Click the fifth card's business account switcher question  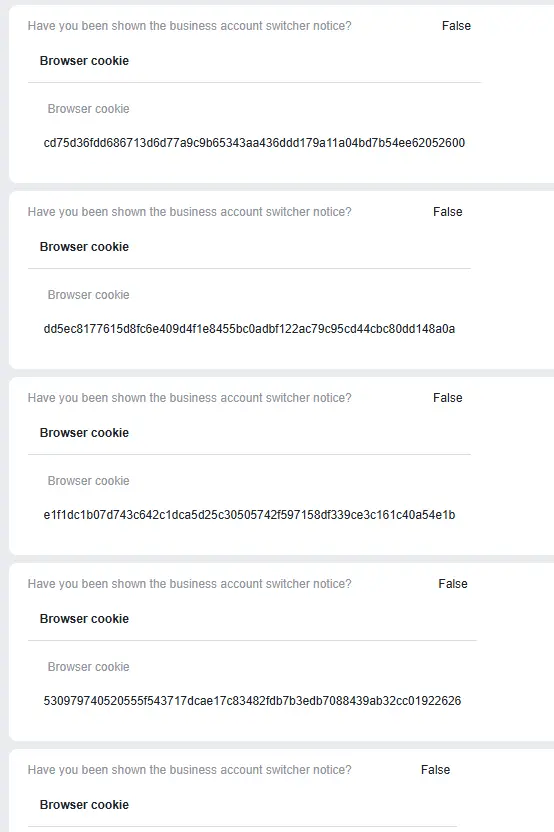[189, 770]
